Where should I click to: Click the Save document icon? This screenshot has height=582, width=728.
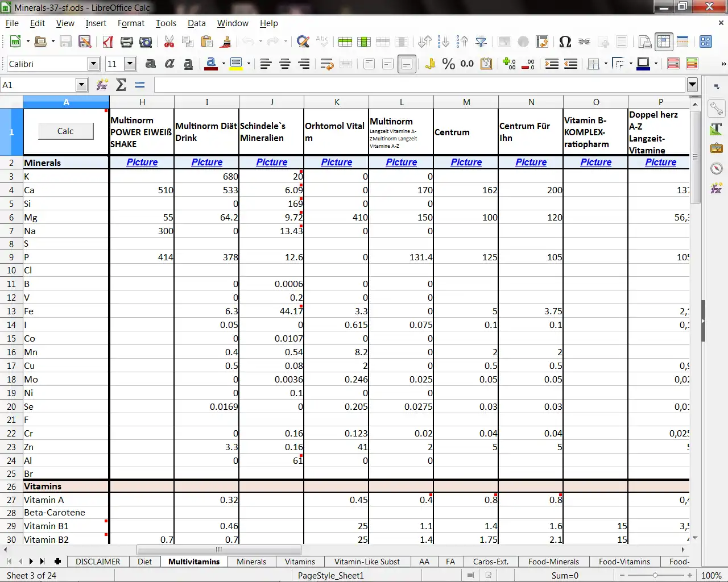(x=65, y=41)
